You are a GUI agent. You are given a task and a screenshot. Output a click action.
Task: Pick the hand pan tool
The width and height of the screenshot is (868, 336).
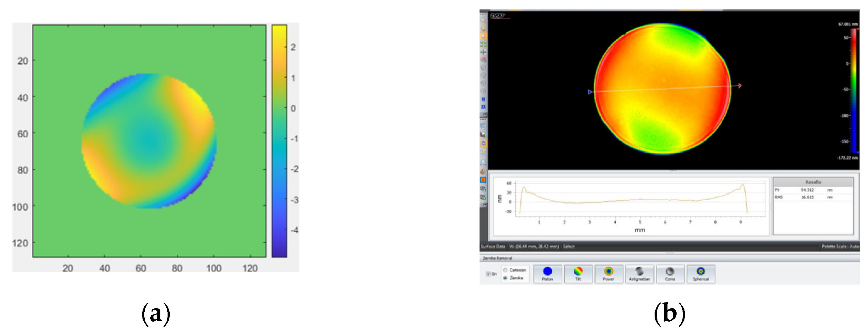pos(483,28)
